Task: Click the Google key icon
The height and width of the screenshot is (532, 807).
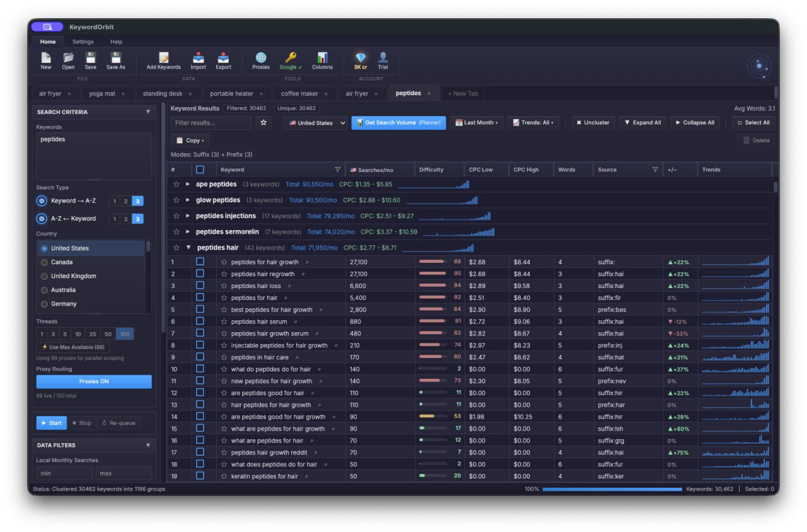Action: click(x=291, y=57)
